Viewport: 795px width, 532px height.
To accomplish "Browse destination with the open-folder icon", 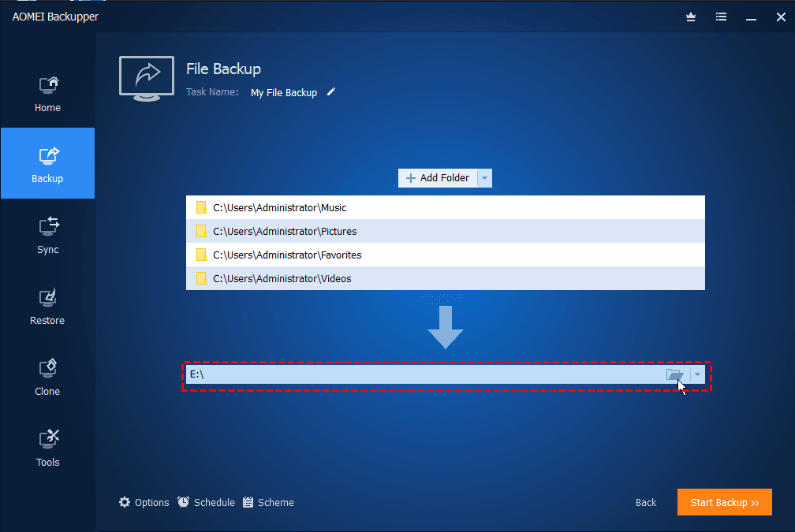I will point(675,374).
